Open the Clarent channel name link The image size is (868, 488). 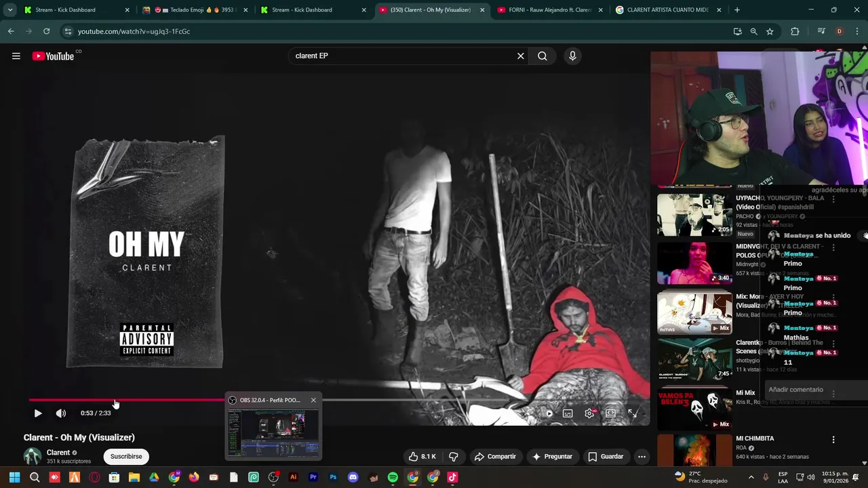pos(58,453)
